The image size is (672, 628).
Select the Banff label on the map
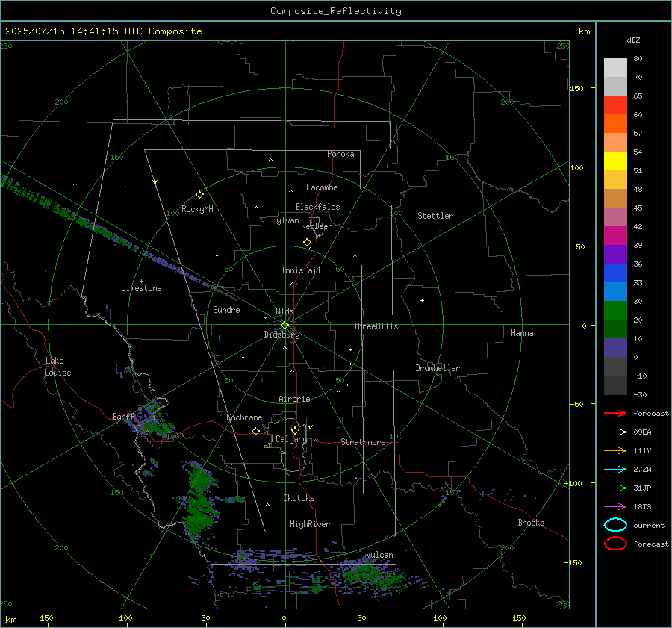pos(123,417)
